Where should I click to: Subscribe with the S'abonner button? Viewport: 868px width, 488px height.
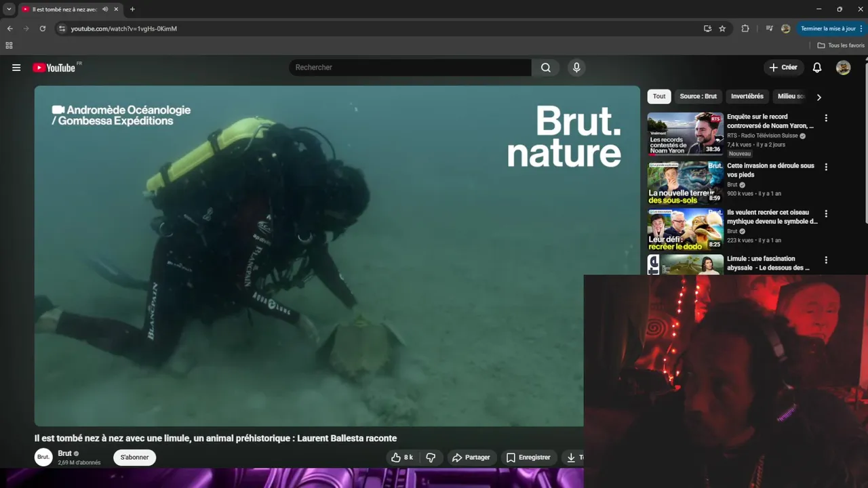[x=134, y=457]
